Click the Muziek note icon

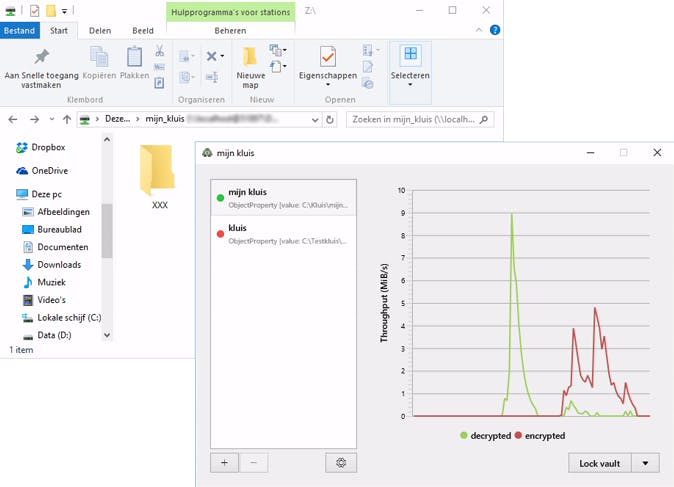coord(28,282)
